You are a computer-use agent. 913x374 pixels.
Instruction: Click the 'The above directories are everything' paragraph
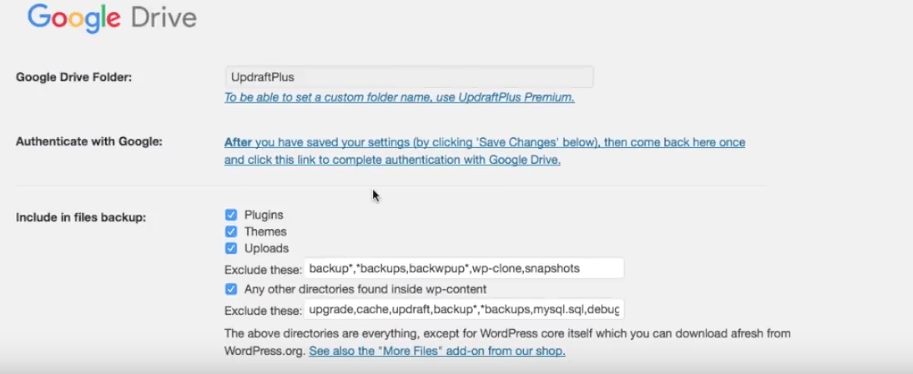tap(507, 343)
